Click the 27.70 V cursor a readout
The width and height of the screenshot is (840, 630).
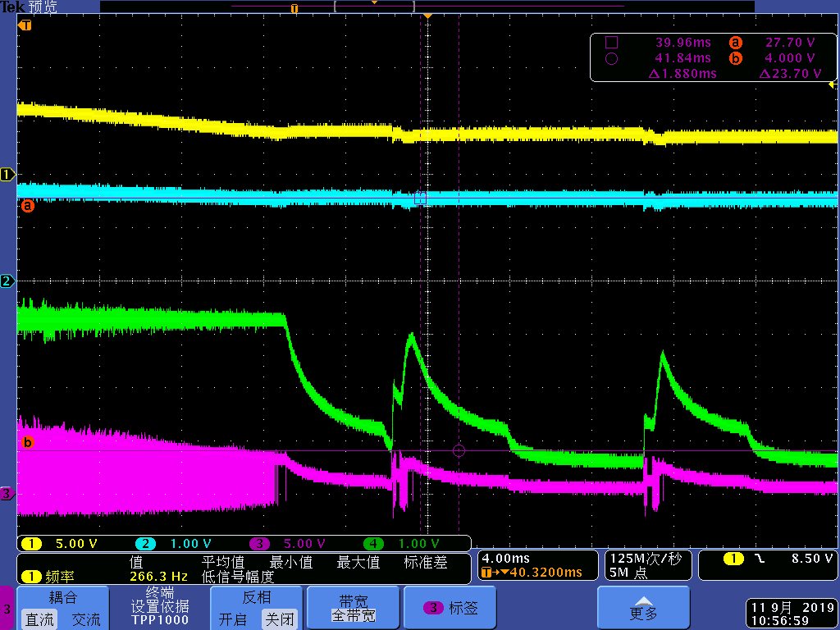tap(790, 43)
